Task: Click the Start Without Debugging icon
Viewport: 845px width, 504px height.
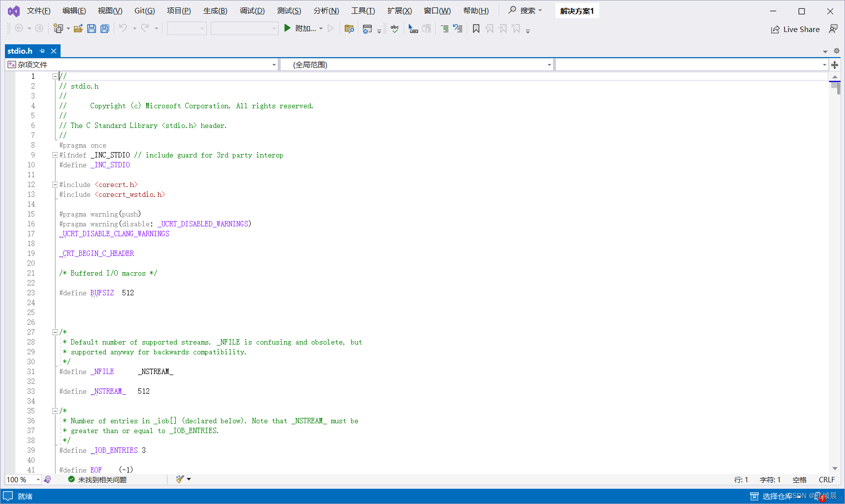Action: point(331,28)
